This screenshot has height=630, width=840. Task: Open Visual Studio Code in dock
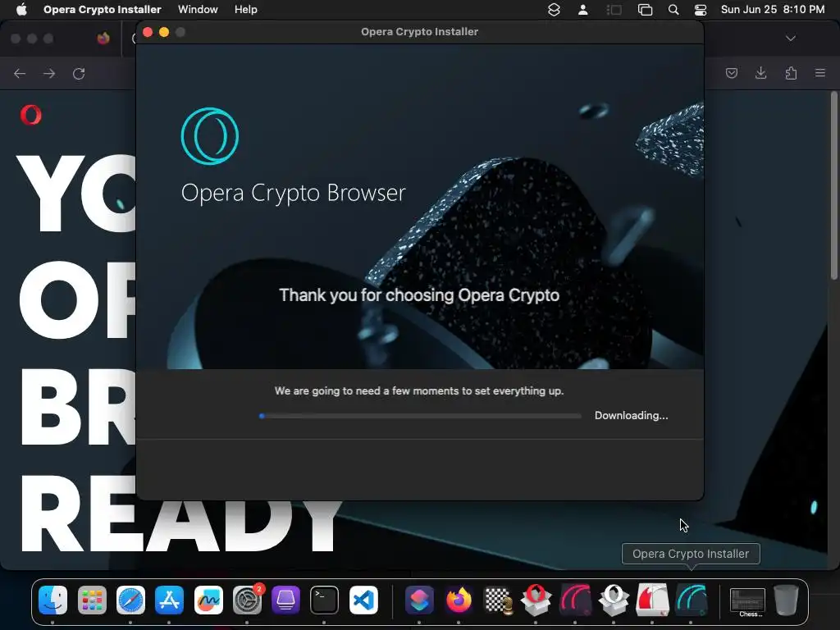[363, 600]
